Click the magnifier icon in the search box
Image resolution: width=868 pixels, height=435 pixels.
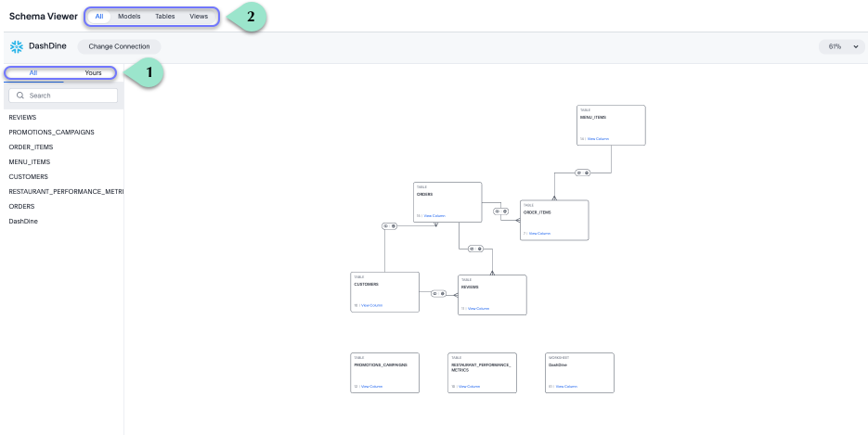20,96
